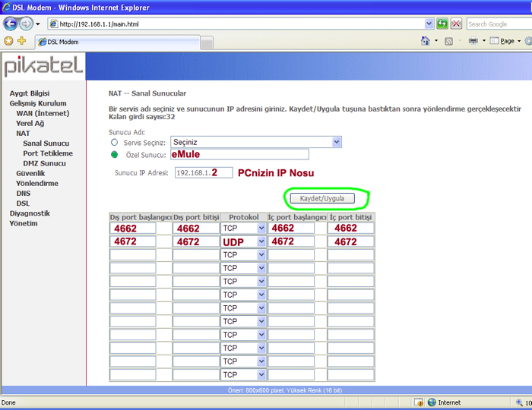The width and height of the screenshot is (532, 410).
Task: Click the Internet zone globe icon
Action: pos(432,402)
